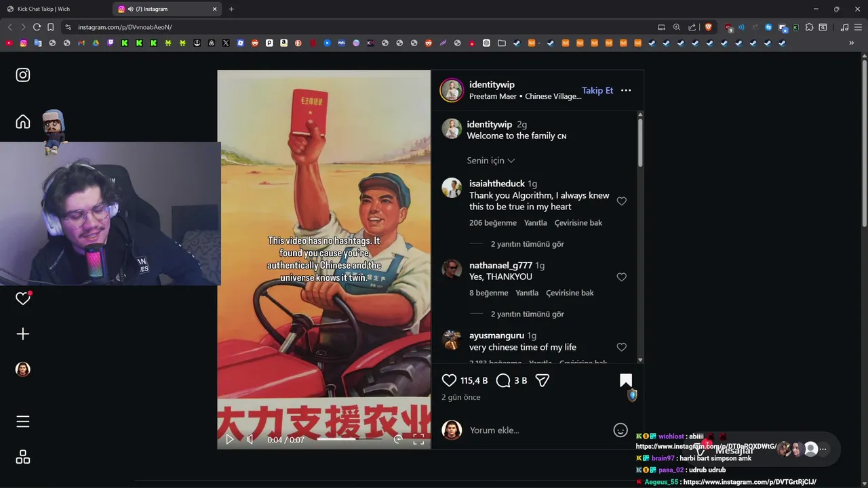
Task: Open ayusmanguru's profile name
Action: (x=496, y=335)
